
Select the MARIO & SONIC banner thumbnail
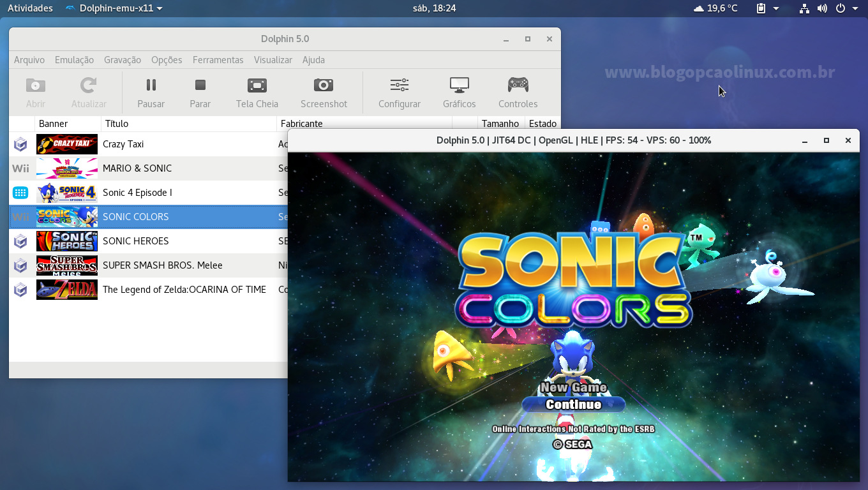(67, 168)
